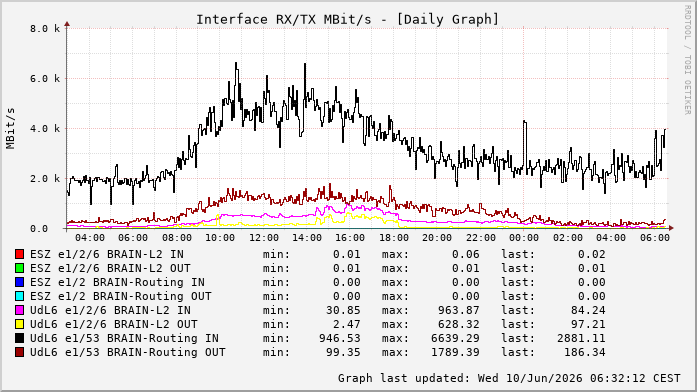Click the Graph last updated timestamp
This screenshot has height=392, width=697.
[x=509, y=378]
